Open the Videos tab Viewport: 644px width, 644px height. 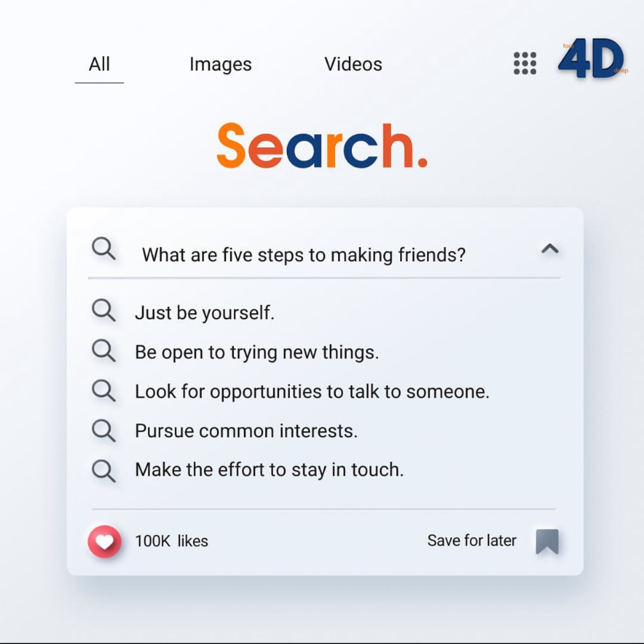coord(353,64)
